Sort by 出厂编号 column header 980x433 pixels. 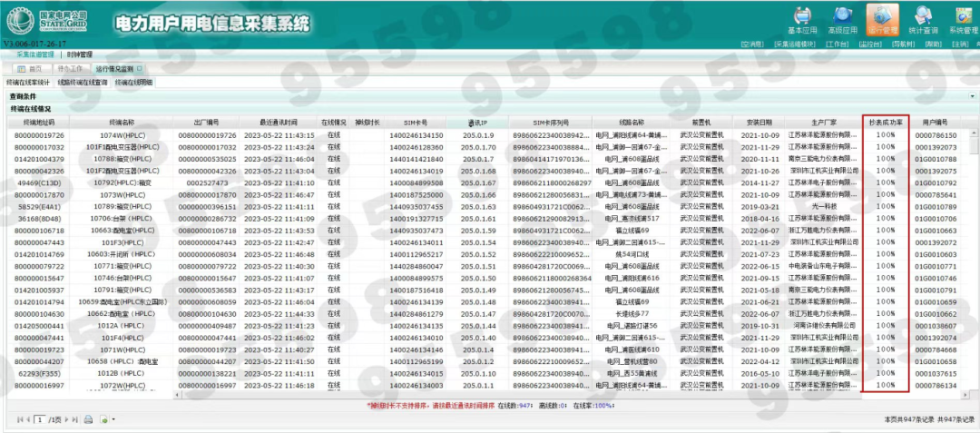click(207, 123)
